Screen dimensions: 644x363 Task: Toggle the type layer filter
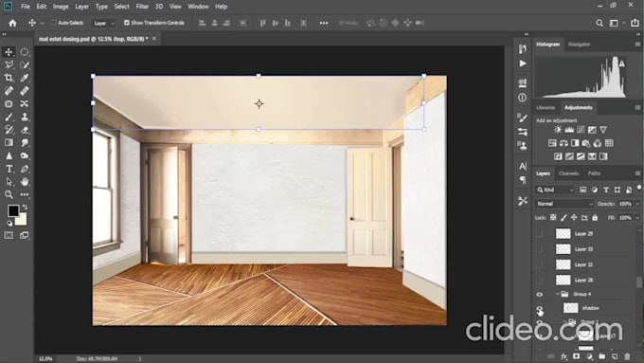coord(606,190)
